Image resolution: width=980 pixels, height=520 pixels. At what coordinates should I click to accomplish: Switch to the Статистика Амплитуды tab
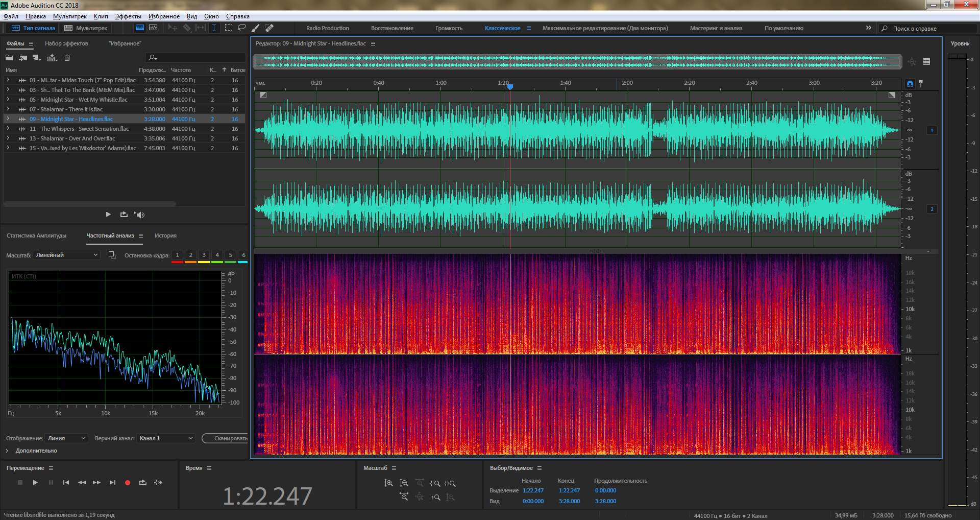[37, 235]
